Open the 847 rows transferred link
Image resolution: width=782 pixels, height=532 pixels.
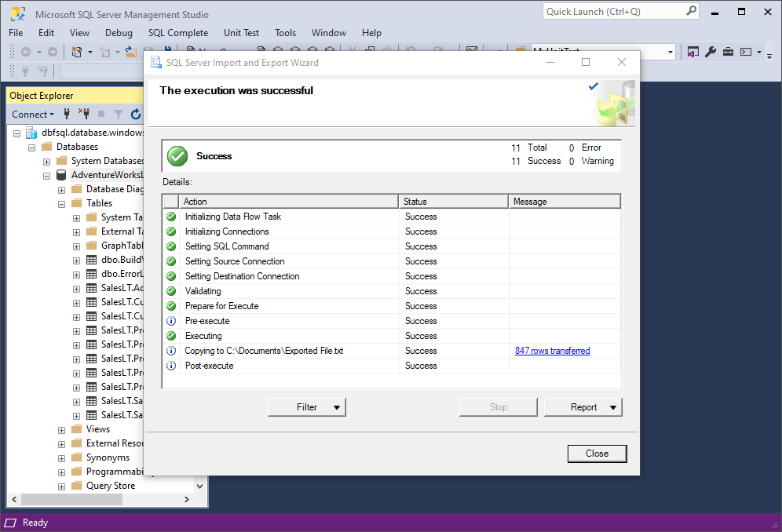[552, 351]
